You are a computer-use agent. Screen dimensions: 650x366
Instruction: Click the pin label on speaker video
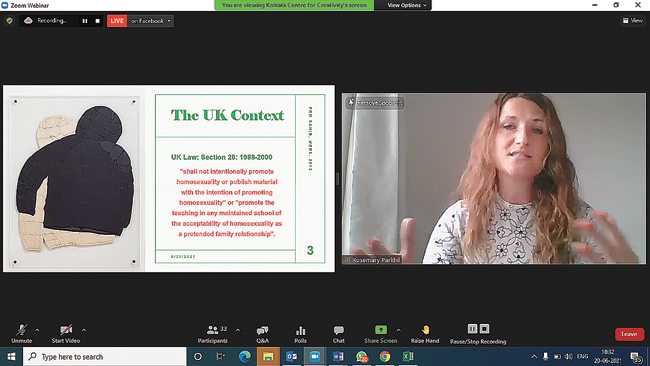375,103
